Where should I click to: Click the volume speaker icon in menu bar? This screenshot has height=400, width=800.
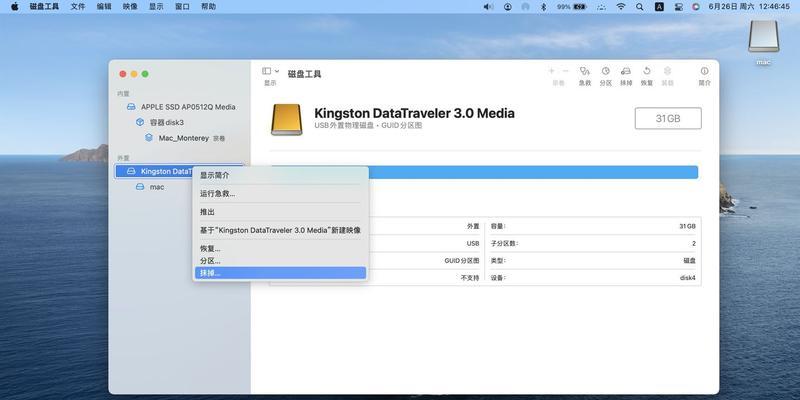pos(488,7)
